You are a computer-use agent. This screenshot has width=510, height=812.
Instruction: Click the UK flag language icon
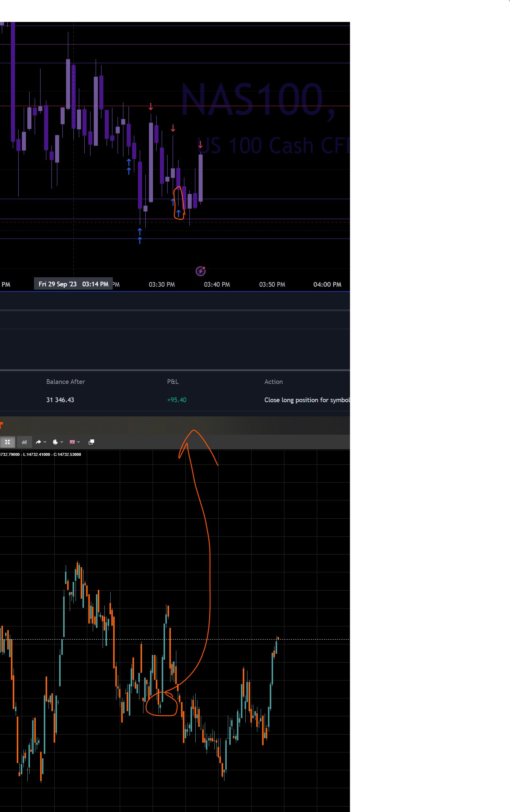click(x=72, y=442)
